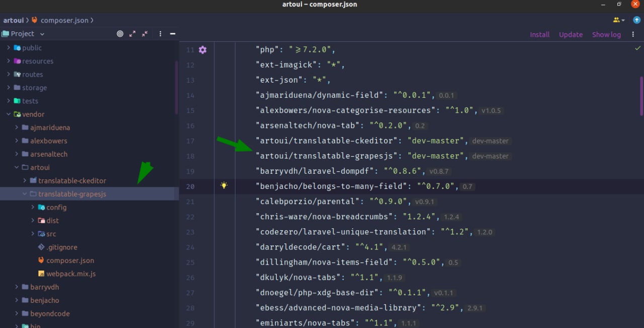
Task: Click the Update link
Action: coord(571,35)
